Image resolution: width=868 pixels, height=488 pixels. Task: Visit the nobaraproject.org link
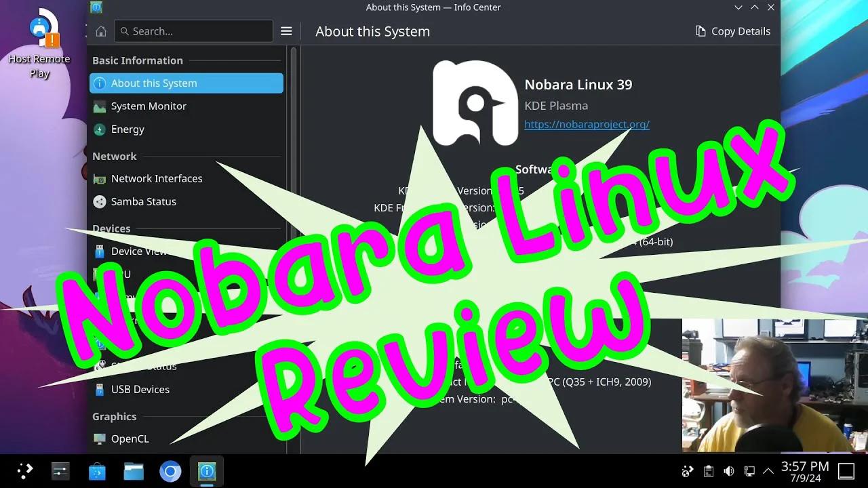click(x=587, y=124)
